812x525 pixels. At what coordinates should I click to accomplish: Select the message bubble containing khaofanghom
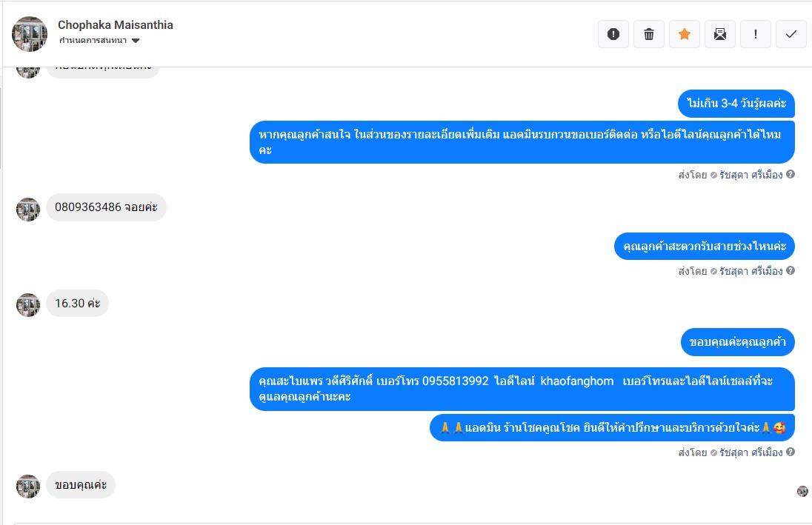(x=522, y=389)
